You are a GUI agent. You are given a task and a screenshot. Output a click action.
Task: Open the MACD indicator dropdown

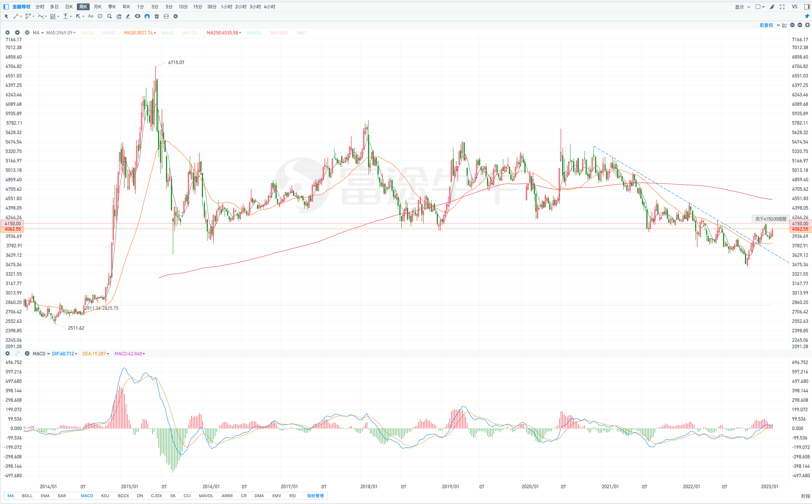click(x=41, y=354)
